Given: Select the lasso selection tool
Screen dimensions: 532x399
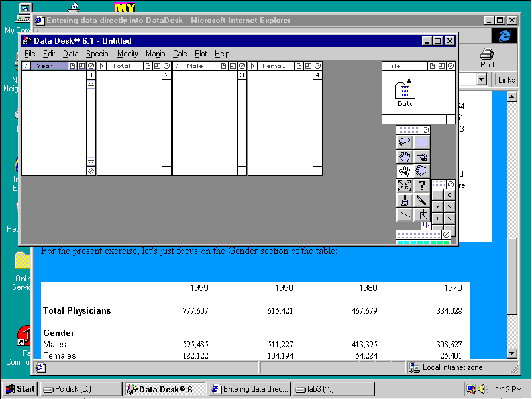Looking at the screenshot, I should coord(404,141).
